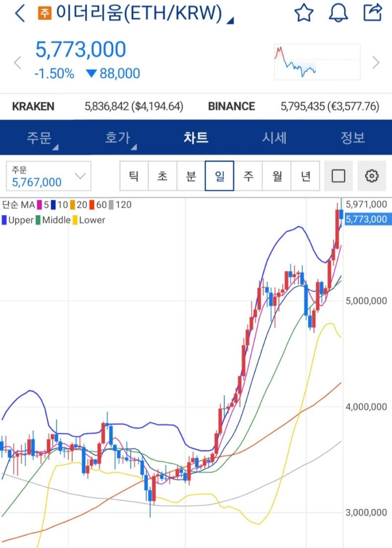Image resolution: width=392 pixels, height=548 pixels.
Task: Tap orange 주 badge next to title
Action: (x=45, y=13)
